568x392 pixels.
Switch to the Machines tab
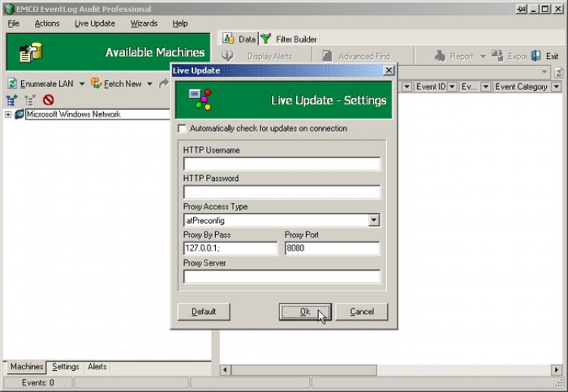pos(27,367)
